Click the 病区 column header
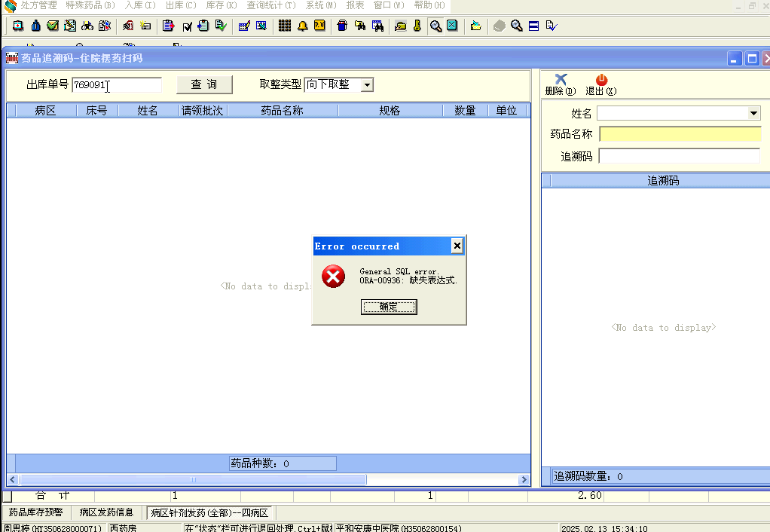 tap(46, 111)
